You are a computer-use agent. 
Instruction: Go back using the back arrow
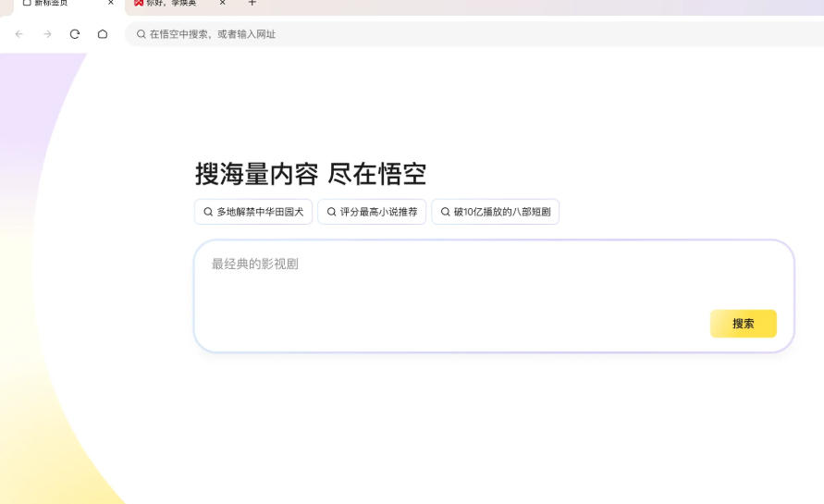[x=19, y=34]
